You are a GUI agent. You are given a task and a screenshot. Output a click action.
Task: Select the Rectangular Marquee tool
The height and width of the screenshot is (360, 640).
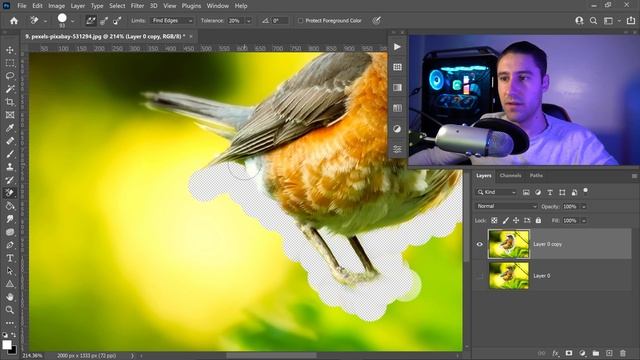(10, 63)
